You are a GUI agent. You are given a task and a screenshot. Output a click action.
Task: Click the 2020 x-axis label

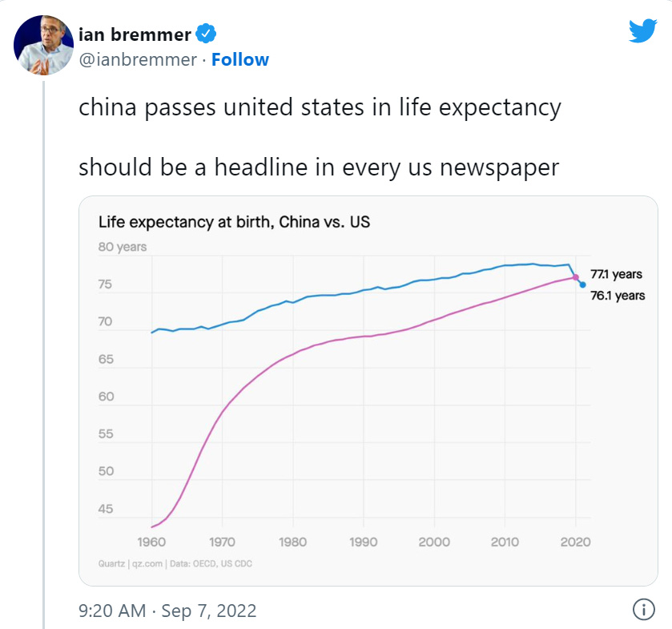click(576, 542)
